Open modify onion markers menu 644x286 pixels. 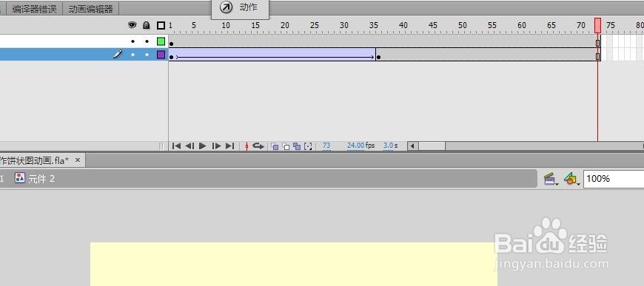pyautogui.click(x=308, y=146)
